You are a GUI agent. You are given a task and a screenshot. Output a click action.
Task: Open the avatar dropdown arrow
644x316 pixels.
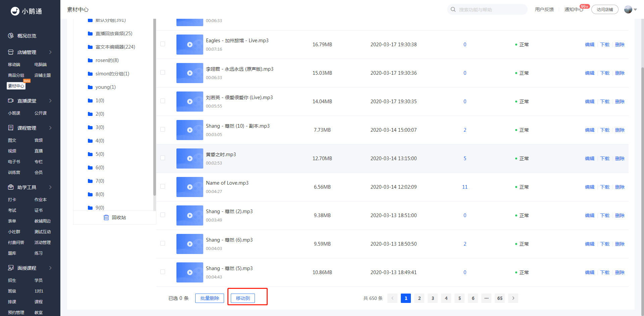(x=635, y=10)
